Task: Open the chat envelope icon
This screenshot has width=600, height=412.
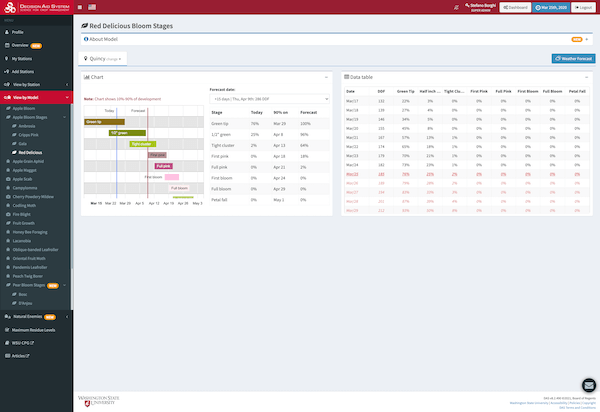Action: point(589,387)
